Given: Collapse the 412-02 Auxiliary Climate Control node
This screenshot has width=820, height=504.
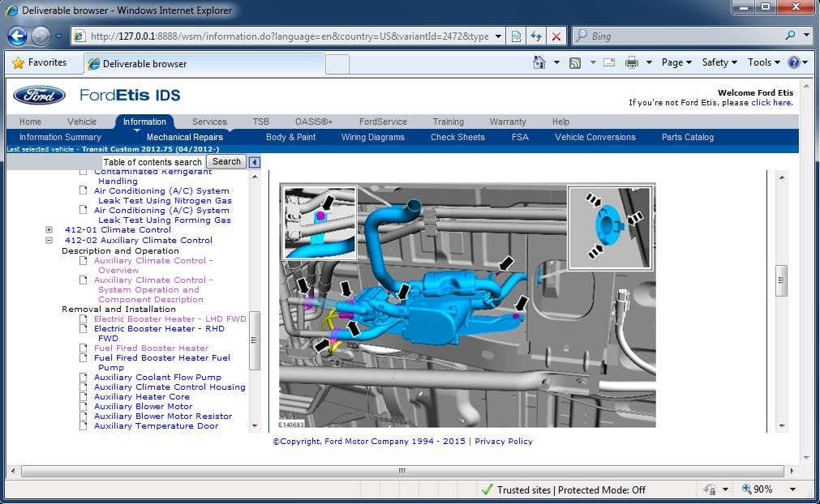Looking at the screenshot, I should pyautogui.click(x=49, y=240).
